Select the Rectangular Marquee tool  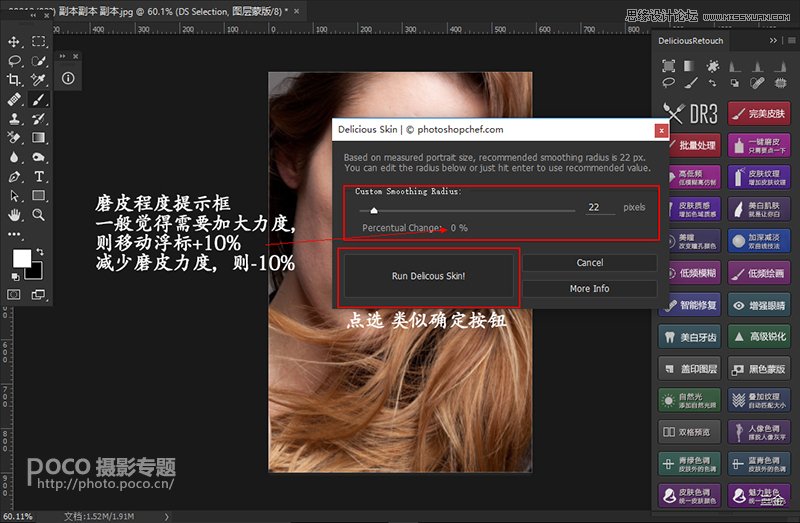click(x=38, y=41)
